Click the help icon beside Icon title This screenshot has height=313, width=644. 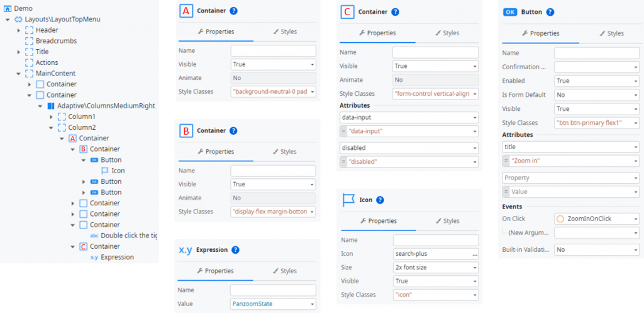tap(380, 200)
